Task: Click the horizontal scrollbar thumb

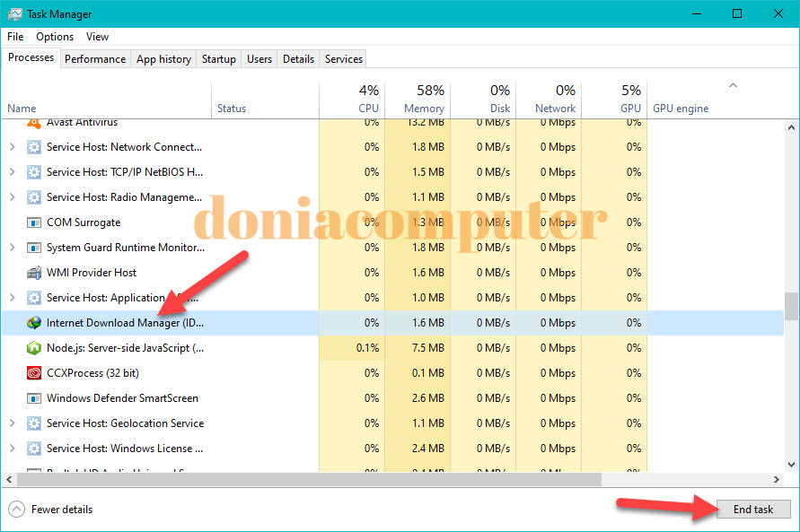Action: [x=309, y=479]
